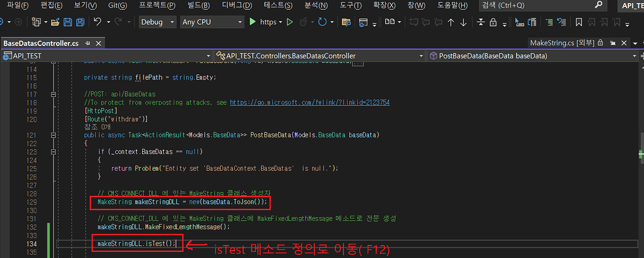
Task: Click the down arrow navigation icon
Action: pyautogui.click(x=464, y=22)
